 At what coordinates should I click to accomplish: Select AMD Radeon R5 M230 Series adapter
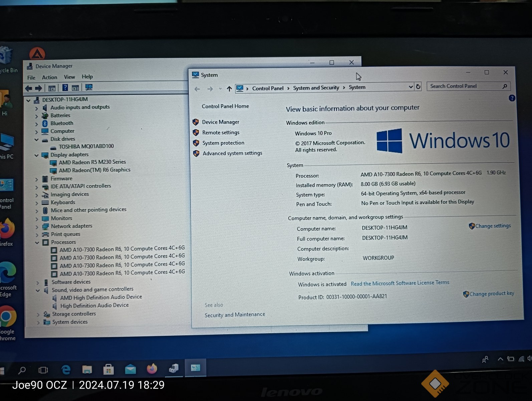coord(92,162)
